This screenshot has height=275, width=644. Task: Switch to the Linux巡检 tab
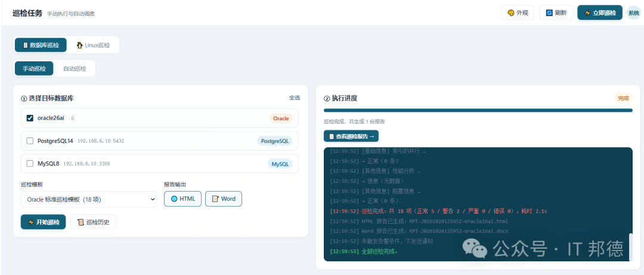[x=93, y=45]
